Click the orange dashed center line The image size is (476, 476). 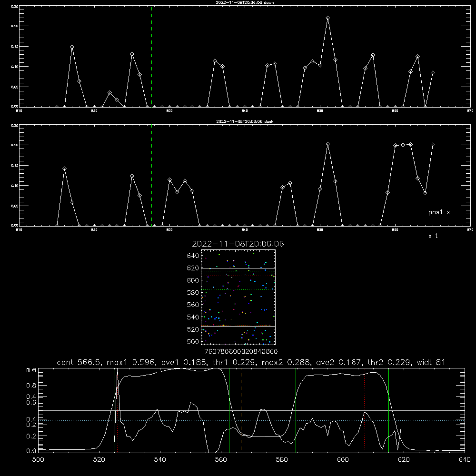[x=241, y=410]
